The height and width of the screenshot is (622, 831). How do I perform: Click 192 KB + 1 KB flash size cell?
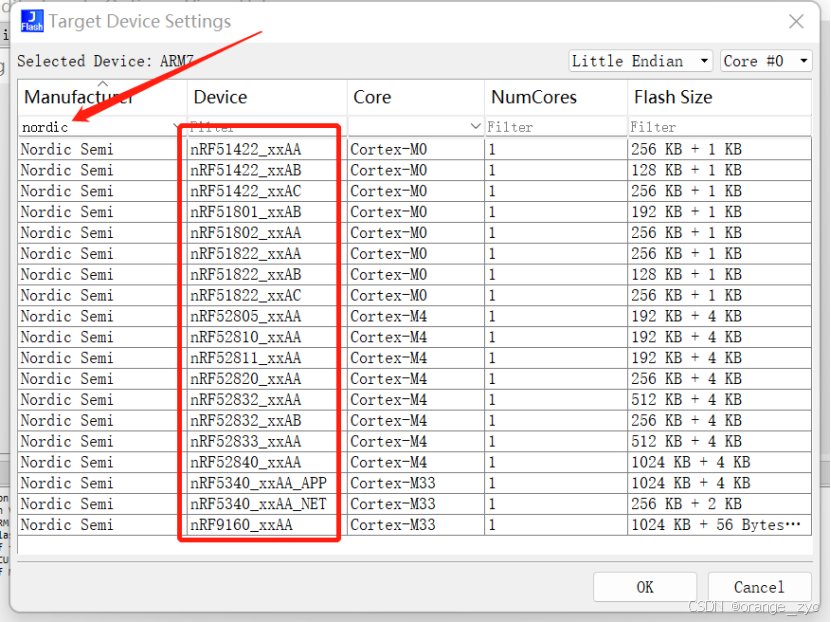point(686,212)
